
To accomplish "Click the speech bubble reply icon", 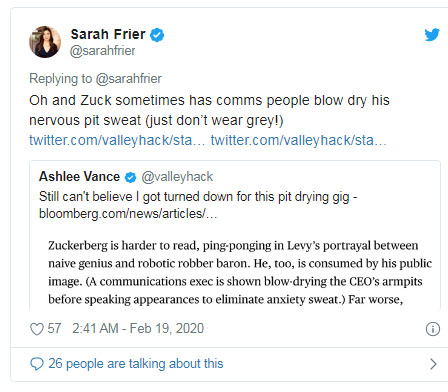I will pos(37,364).
